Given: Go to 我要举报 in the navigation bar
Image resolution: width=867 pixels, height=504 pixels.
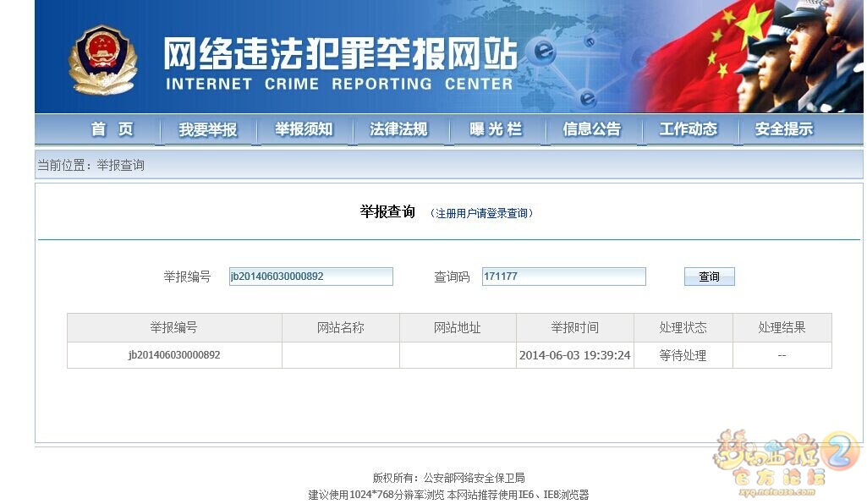Looking at the screenshot, I should pyautogui.click(x=208, y=130).
